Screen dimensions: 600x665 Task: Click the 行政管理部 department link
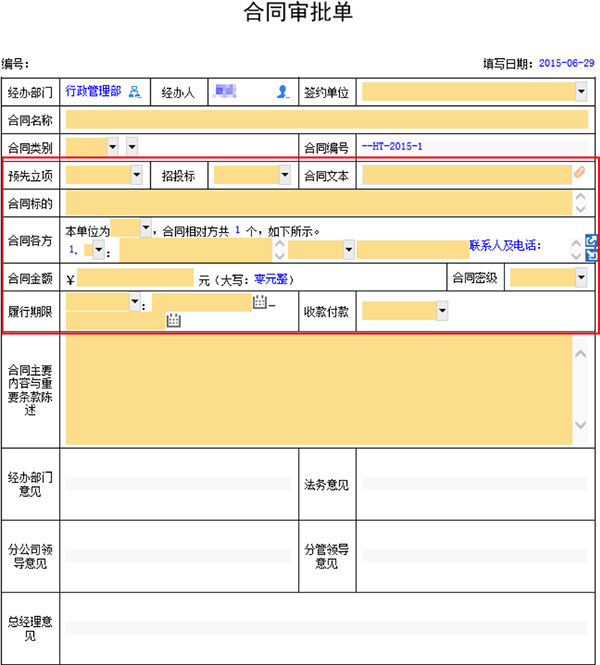[93, 91]
